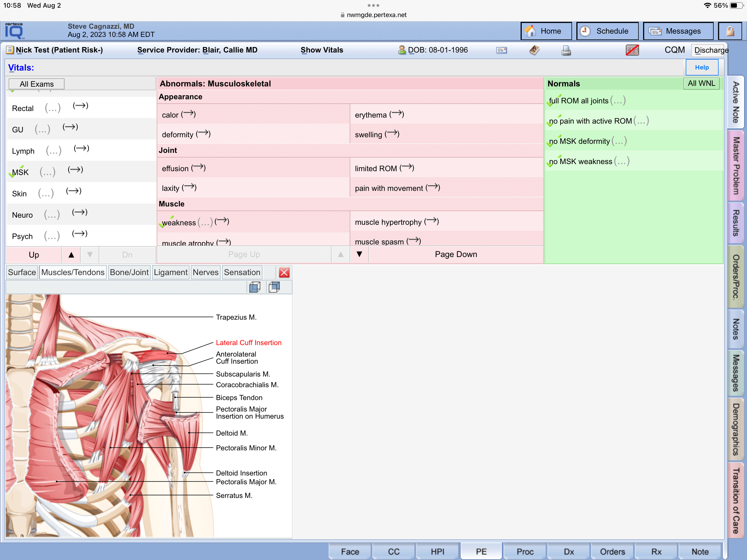747x560 pixels.
Task: Close the anatomy diagram with red X
Action: [284, 272]
